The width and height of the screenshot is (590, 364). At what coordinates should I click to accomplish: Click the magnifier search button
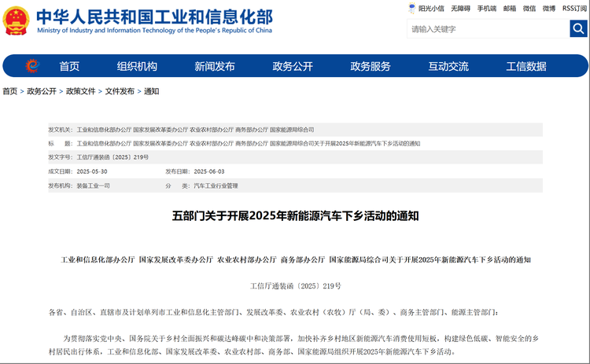tap(578, 29)
